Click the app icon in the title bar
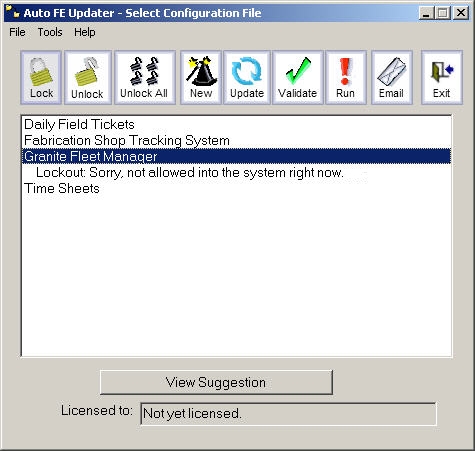The image size is (475, 451). [x=13, y=12]
